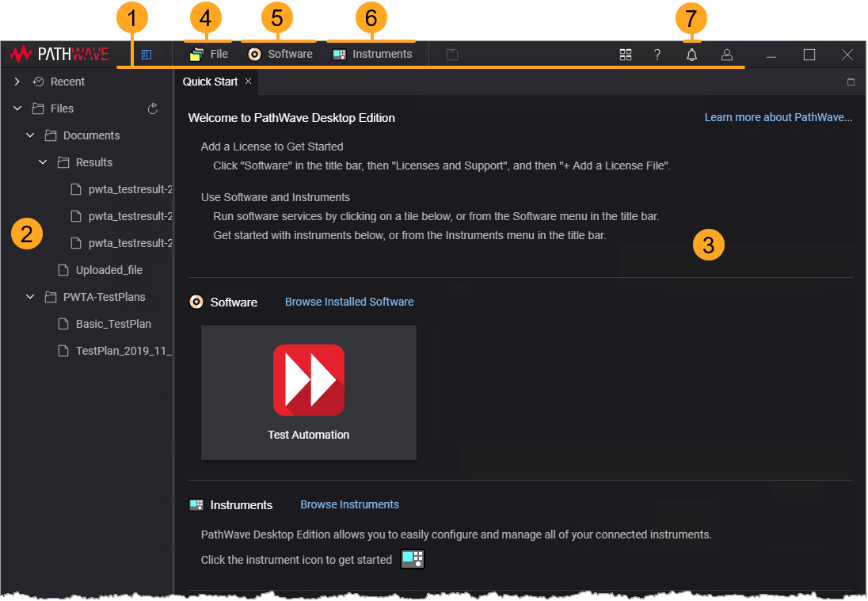This screenshot has width=868, height=601.
Task: Open help via the question mark icon
Action: 657,55
